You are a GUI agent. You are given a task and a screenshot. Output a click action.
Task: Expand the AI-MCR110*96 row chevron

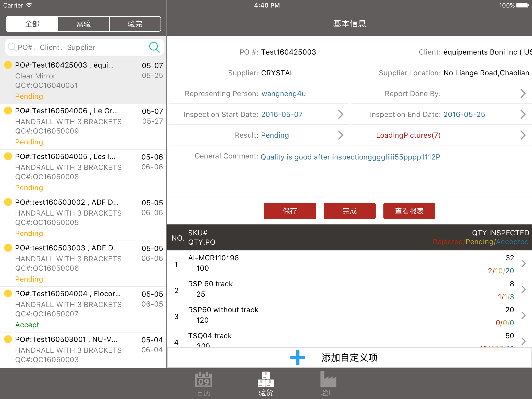pyautogui.click(x=523, y=263)
